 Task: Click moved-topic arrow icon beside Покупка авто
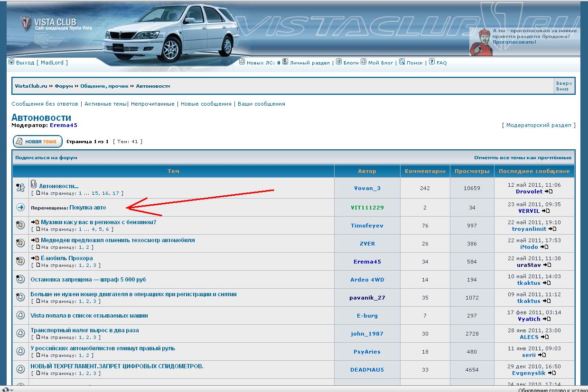pos(20,208)
